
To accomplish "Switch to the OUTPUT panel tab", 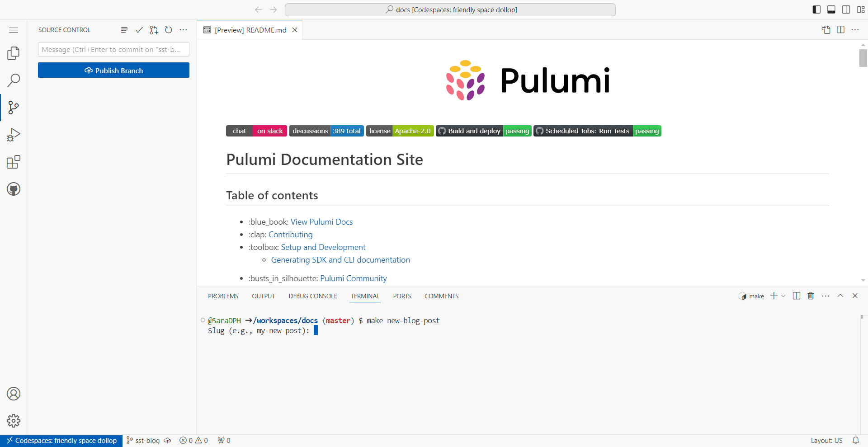I will tap(264, 296).
